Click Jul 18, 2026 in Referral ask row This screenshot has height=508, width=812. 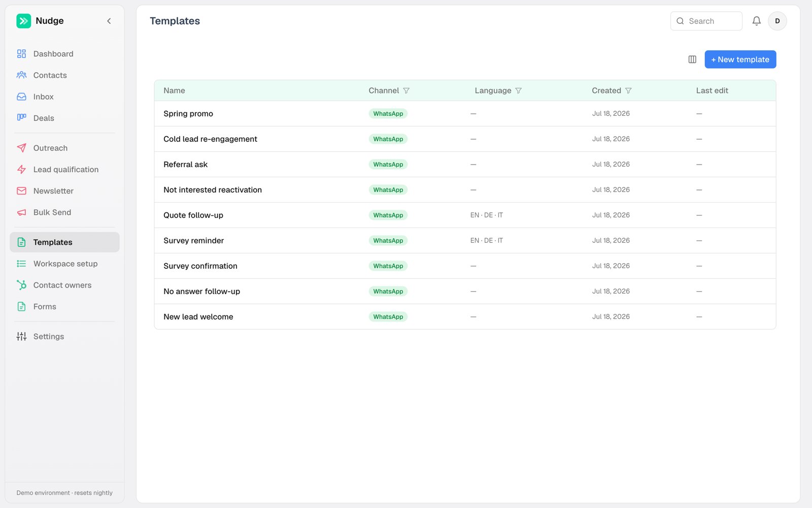click(x=611, y=165)
